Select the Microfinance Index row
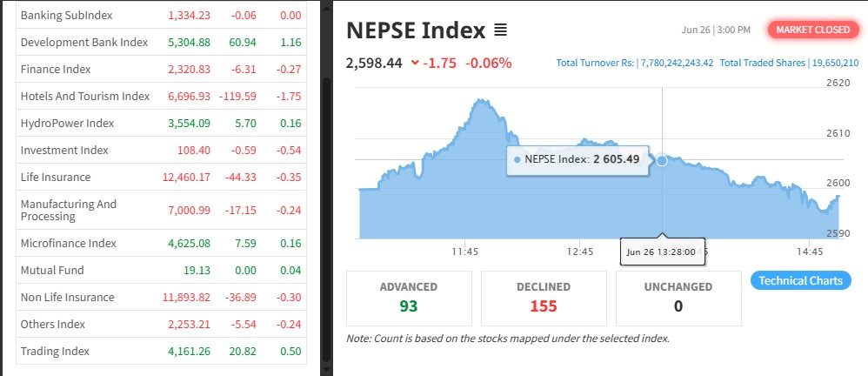868x376 pixels. pyautogui.click(x=68, y=243)
